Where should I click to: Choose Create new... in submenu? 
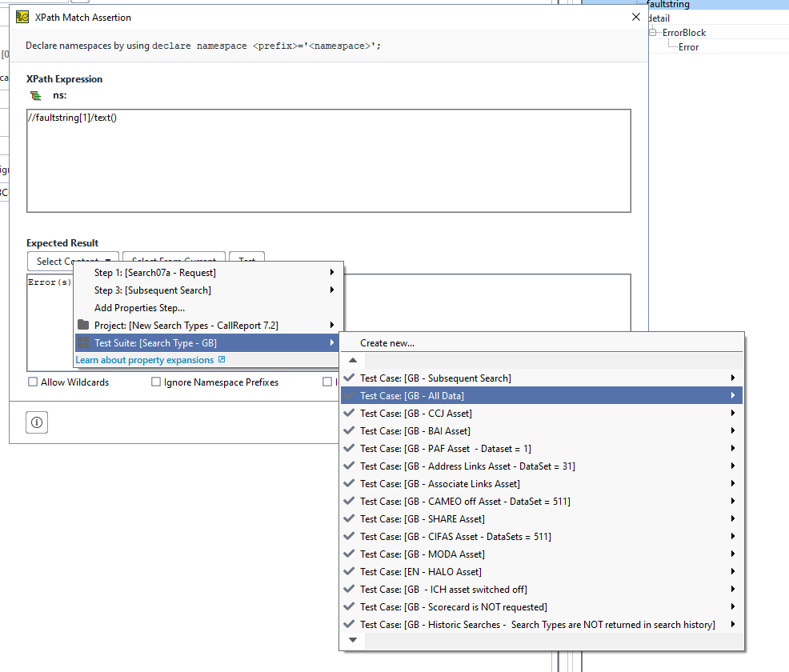pyautogui.click(x=542, y=342)
